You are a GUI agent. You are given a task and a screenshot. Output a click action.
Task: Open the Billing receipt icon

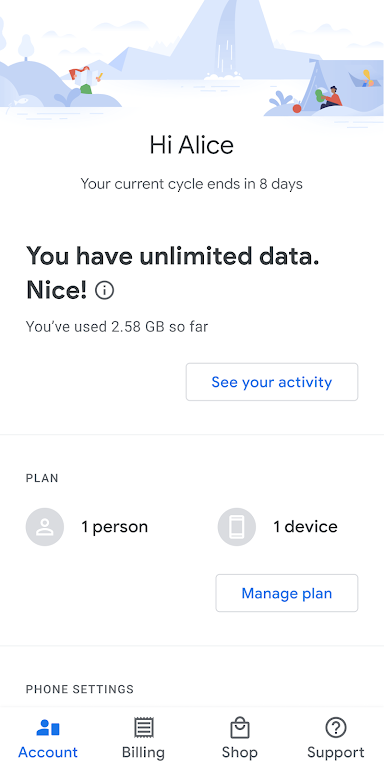tap(144, 728)
